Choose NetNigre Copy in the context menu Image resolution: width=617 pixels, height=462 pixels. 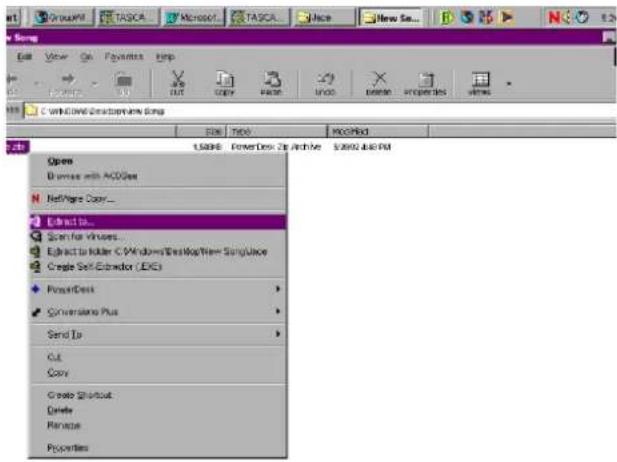point(81,199)
